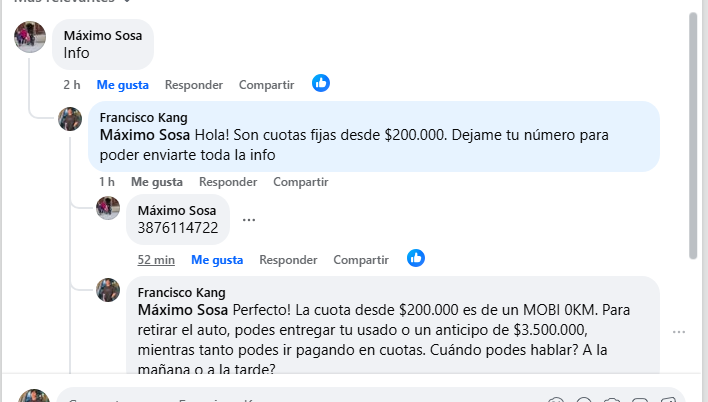Toggle "Me gusta" on the "Info" comment
Image resolution: width=708 pixels, height=402 pixels.
123,85
